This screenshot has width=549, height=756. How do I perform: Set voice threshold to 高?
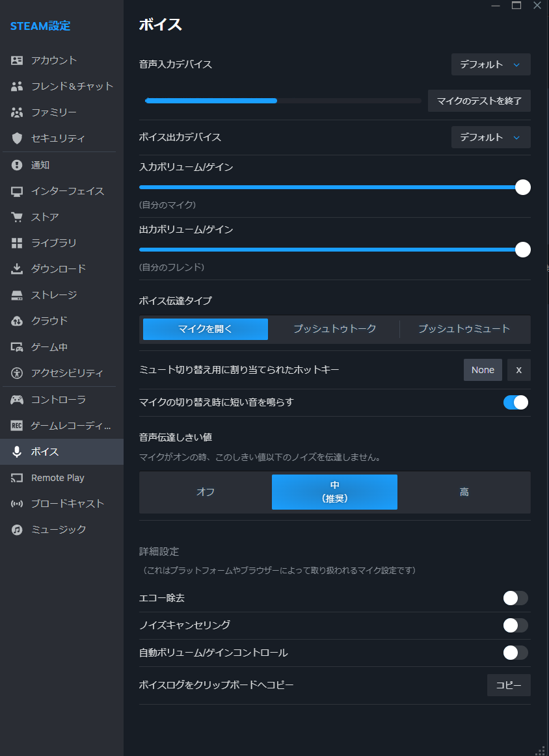click(x=464, y=492)
